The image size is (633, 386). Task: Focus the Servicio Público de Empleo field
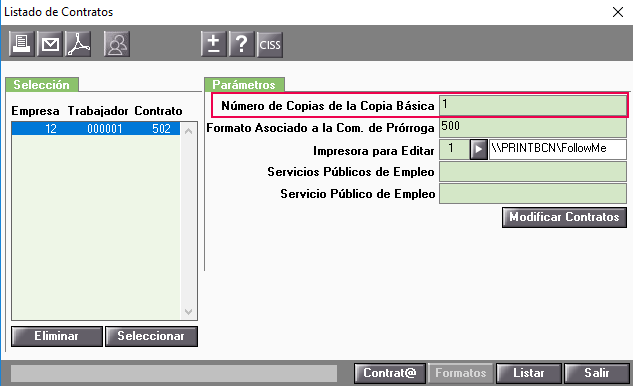tap(532, 194)
